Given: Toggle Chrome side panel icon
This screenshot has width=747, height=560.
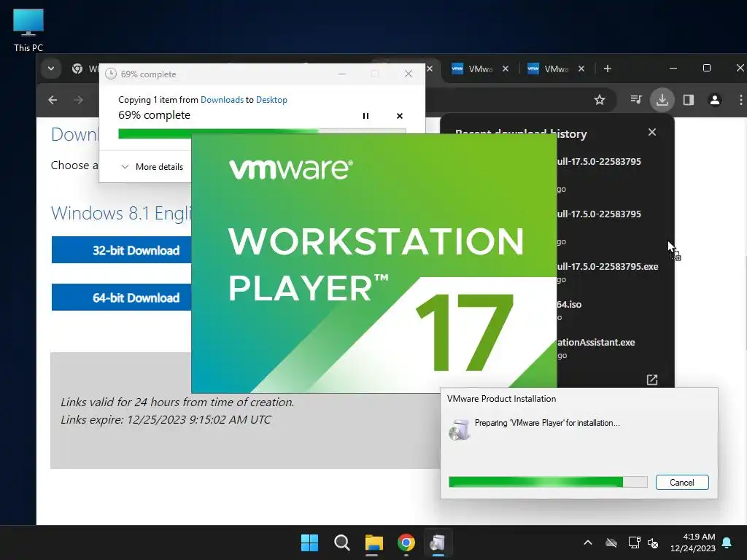Looking at the screenshot, I should (689, 99).
